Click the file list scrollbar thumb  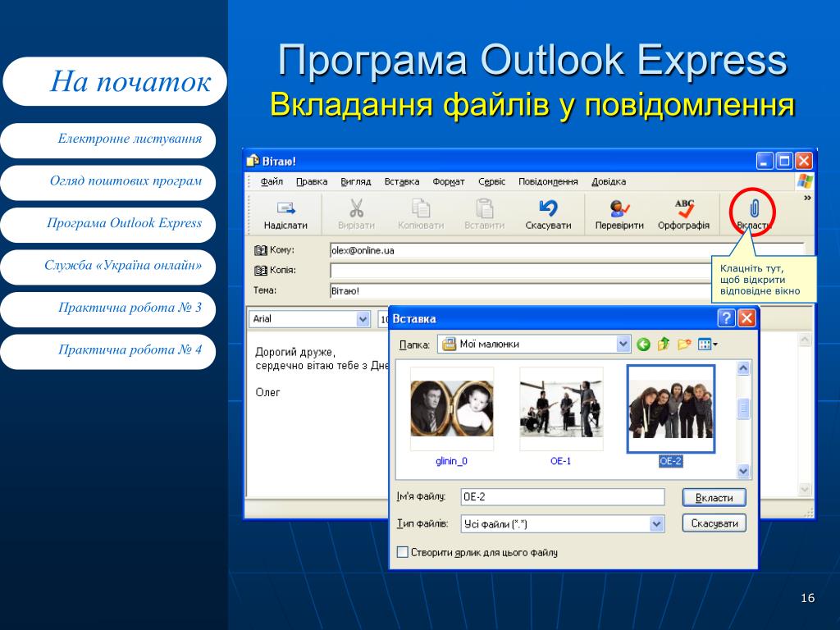click(x=743, y=409)
